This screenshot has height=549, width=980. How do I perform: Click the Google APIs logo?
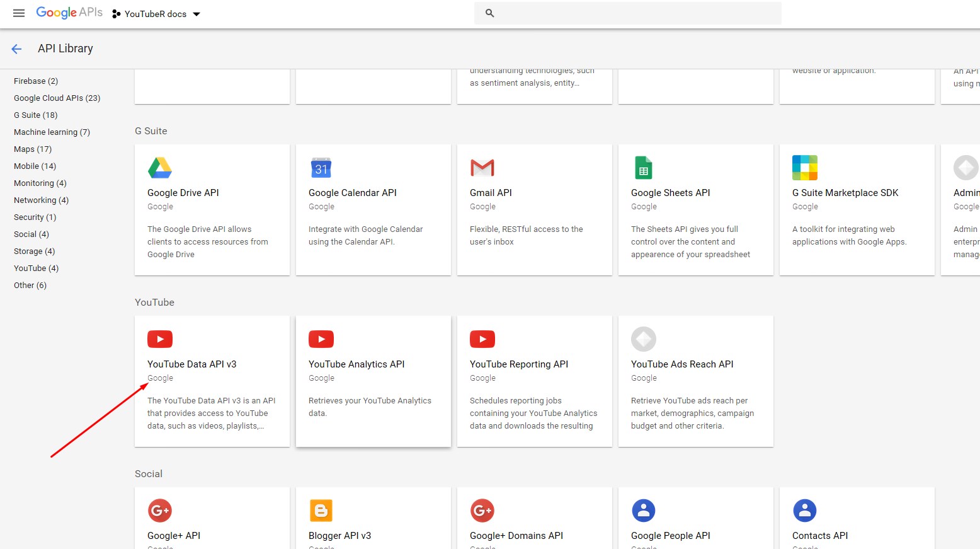69,13
